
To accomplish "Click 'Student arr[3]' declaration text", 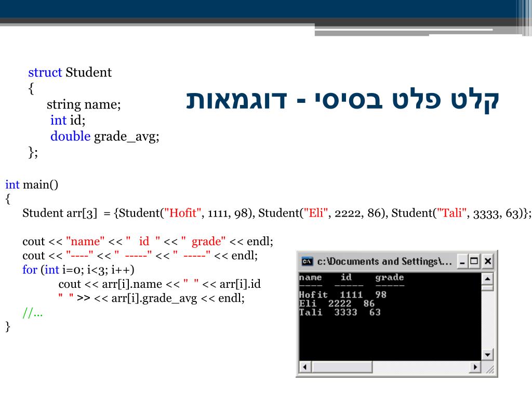I will (60, 213).
